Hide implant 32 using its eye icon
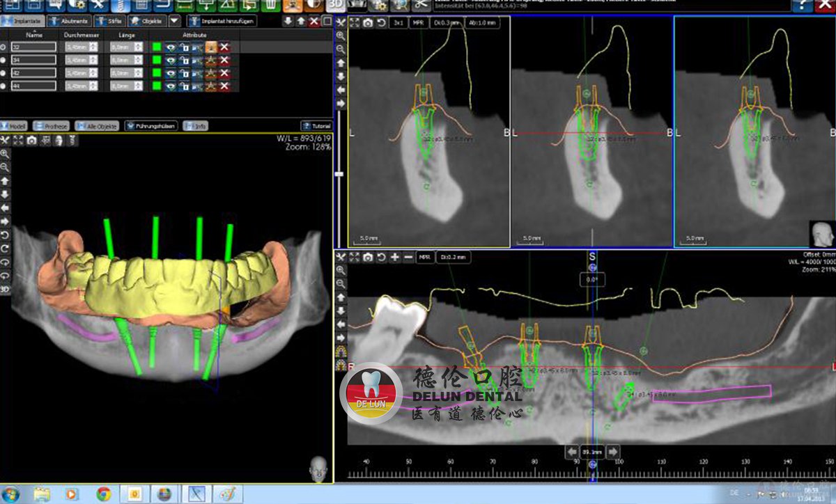 pyautogui.click(x=171, y=47)
